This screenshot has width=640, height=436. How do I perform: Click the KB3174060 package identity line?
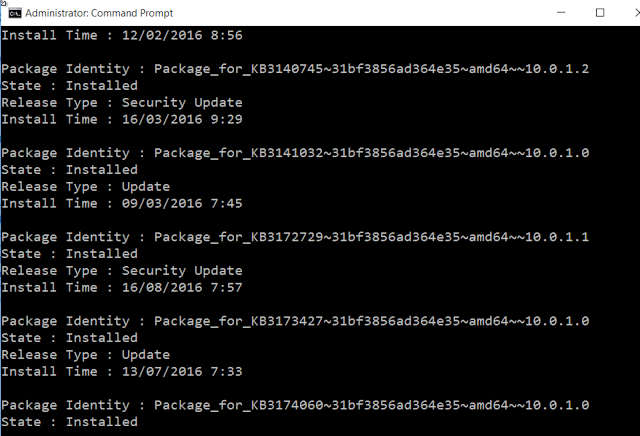295,405
